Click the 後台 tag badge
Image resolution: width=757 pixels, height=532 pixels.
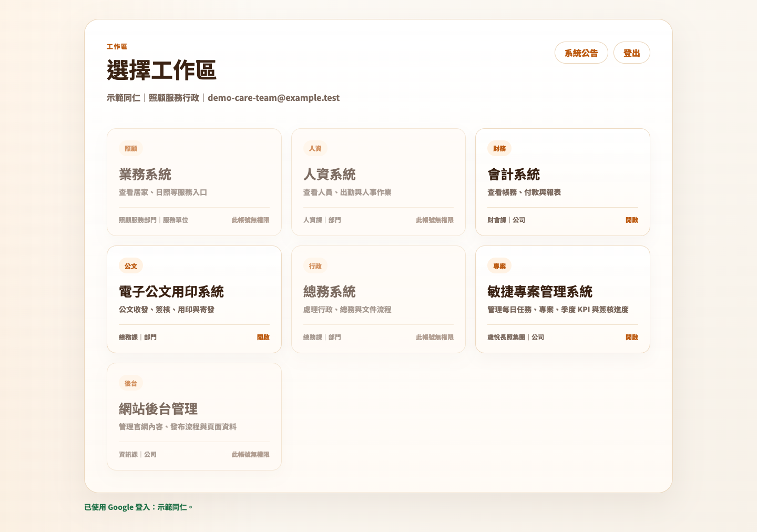pos(131,383)
